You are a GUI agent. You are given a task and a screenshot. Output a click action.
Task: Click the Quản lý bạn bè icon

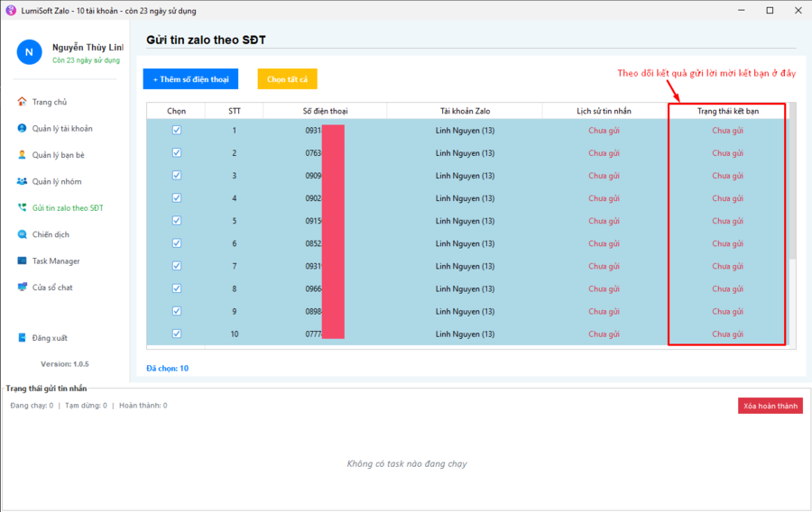23,155
